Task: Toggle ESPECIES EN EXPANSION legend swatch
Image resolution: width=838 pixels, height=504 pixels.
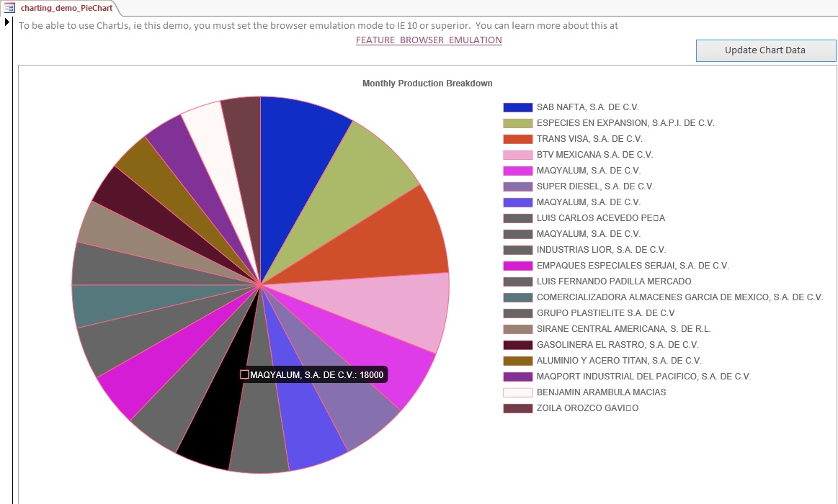Action: [x=518, y=123]
